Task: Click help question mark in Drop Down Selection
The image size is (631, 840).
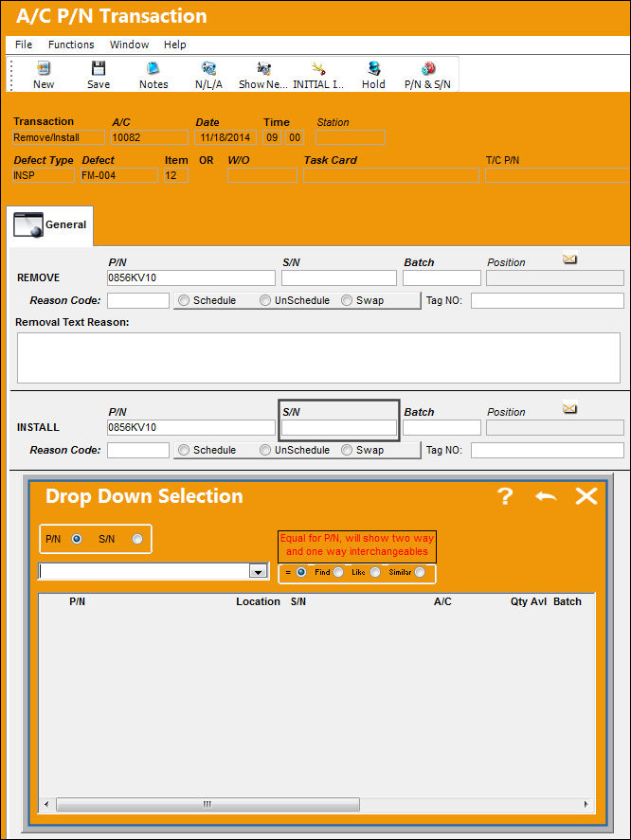Action: pos(505,496)
